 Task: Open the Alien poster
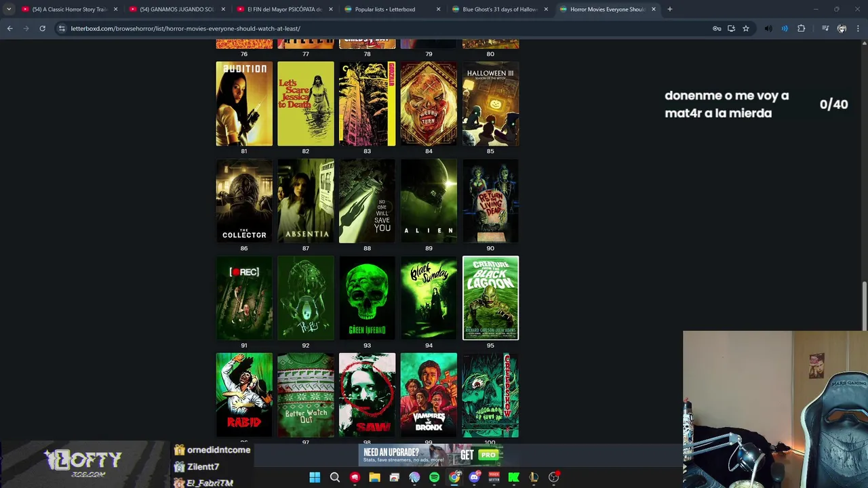click(x=429, y=201)
